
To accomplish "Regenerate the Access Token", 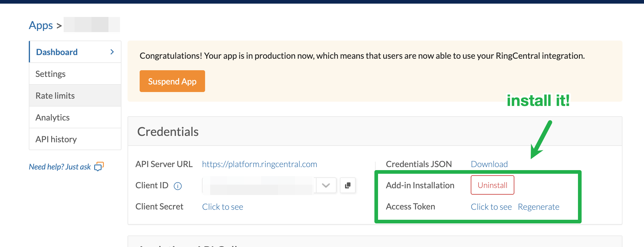I will (538, 207).
